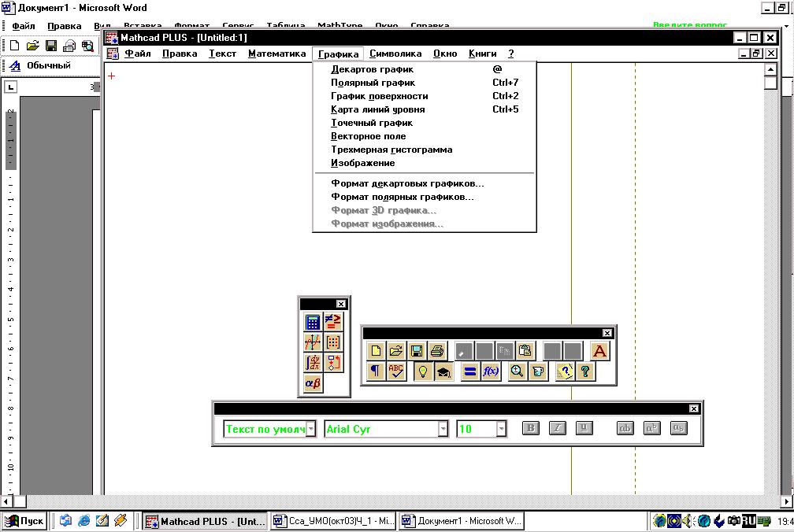The image size is (794, 532).
Task: Open the Mathcad Текст menu
Action: (222, 54)
